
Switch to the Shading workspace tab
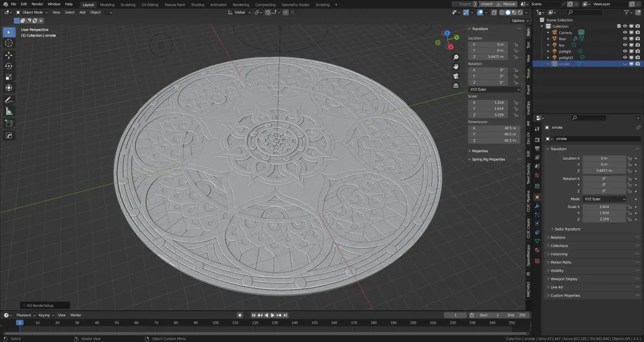pos(197,4)
